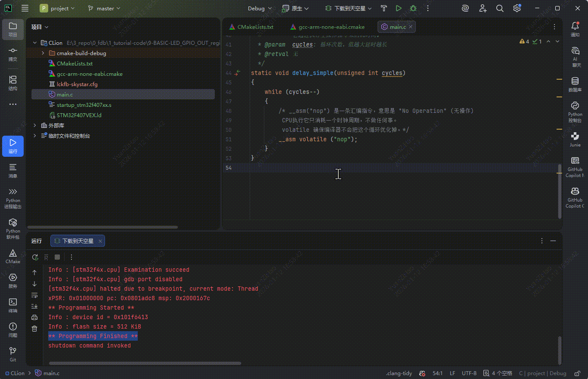Click the run console horizontal scrollbar
The width and height of the screenshot is (588, 379).
pyautogui.click(x=144, y=363)
